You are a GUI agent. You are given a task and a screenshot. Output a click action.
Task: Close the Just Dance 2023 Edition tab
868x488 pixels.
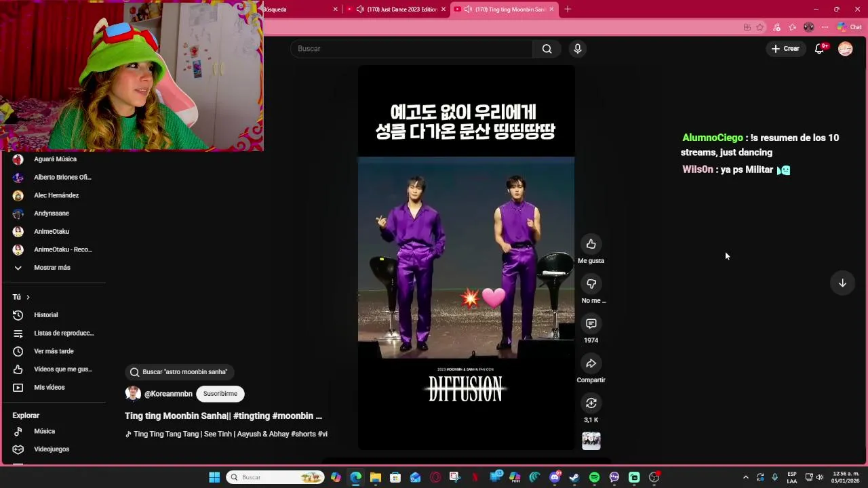(x=443, y=9)
